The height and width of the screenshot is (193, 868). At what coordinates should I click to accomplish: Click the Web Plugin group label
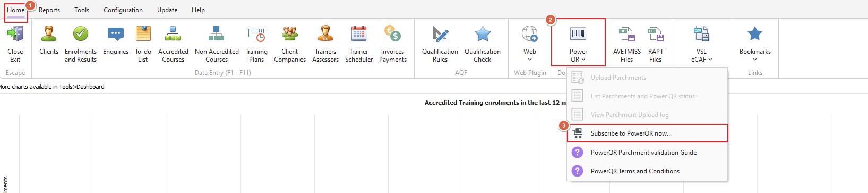point(530,73)
